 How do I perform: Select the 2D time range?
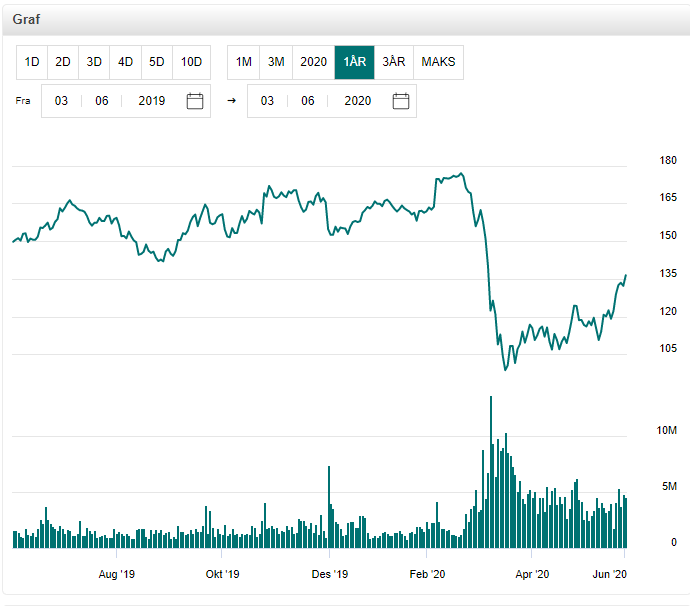(x=63, y=62)
